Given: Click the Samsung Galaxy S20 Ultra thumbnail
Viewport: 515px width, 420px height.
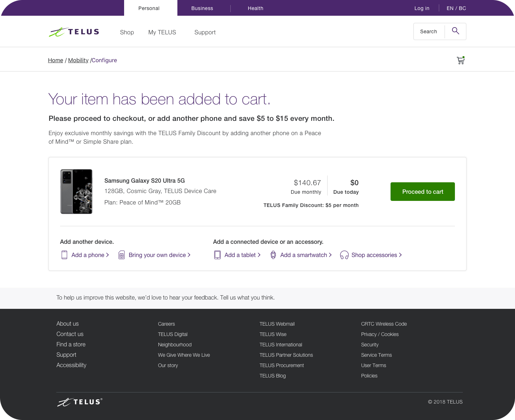Looking at the screenshot, I should point(77,192).
